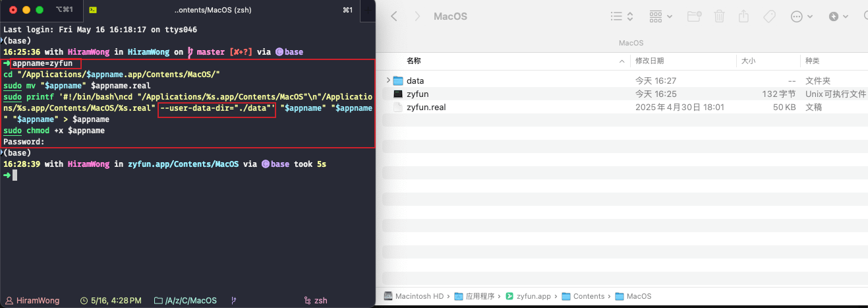The height and width of the screenshot is (308, 868).
Task: Click '132 字节' size of zyfun
Action: coord(778,94)
